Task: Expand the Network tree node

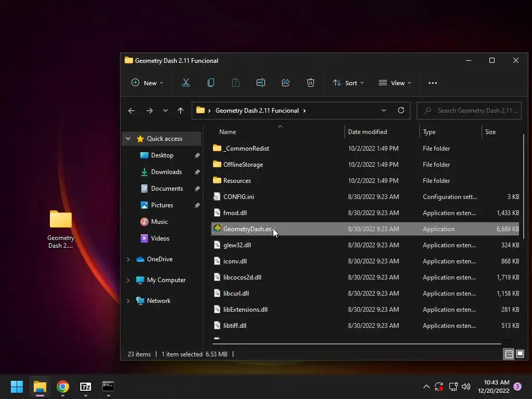Action: (128, 301)
